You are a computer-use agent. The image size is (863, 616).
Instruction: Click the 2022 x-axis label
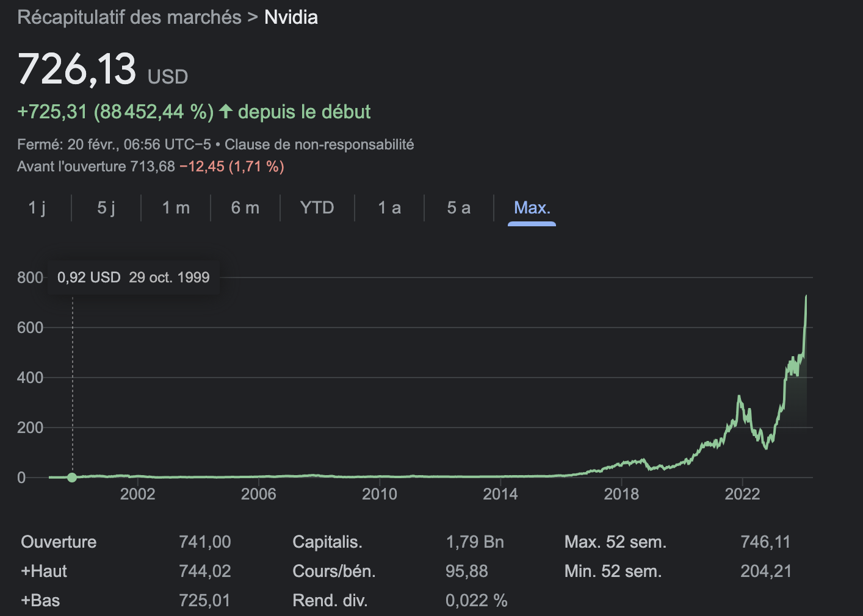click(742, 494)
